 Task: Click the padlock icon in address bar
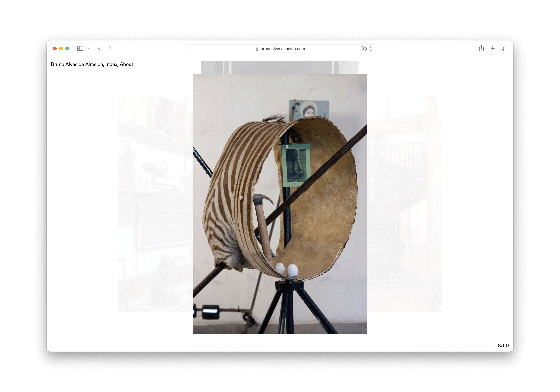tap(257, 49)
